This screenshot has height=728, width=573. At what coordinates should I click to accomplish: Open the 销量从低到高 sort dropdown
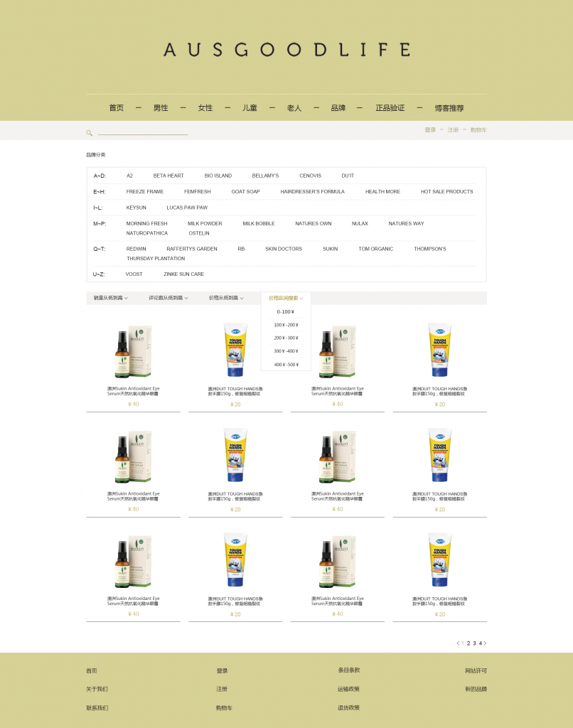click(110, 298)
